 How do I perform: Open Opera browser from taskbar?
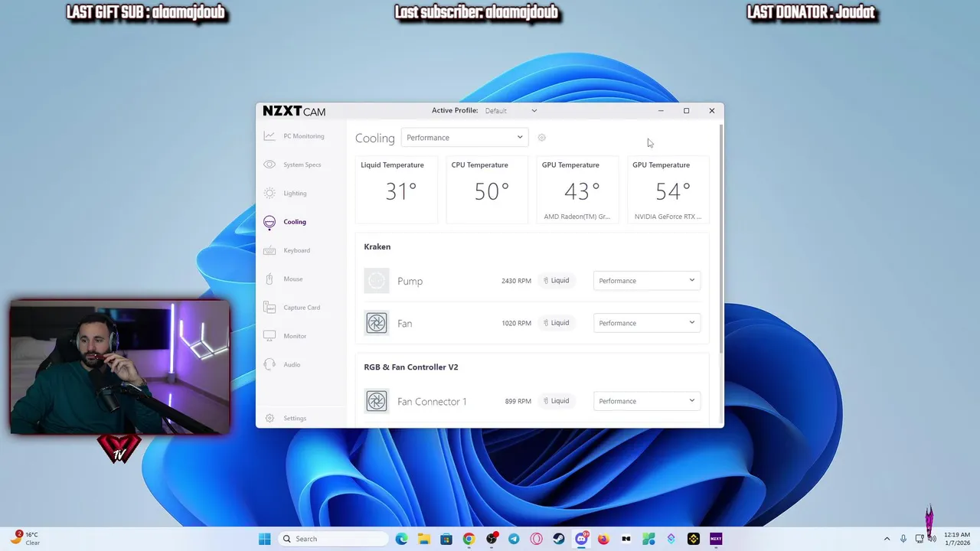pyautogui.click(x=536, y=539)
